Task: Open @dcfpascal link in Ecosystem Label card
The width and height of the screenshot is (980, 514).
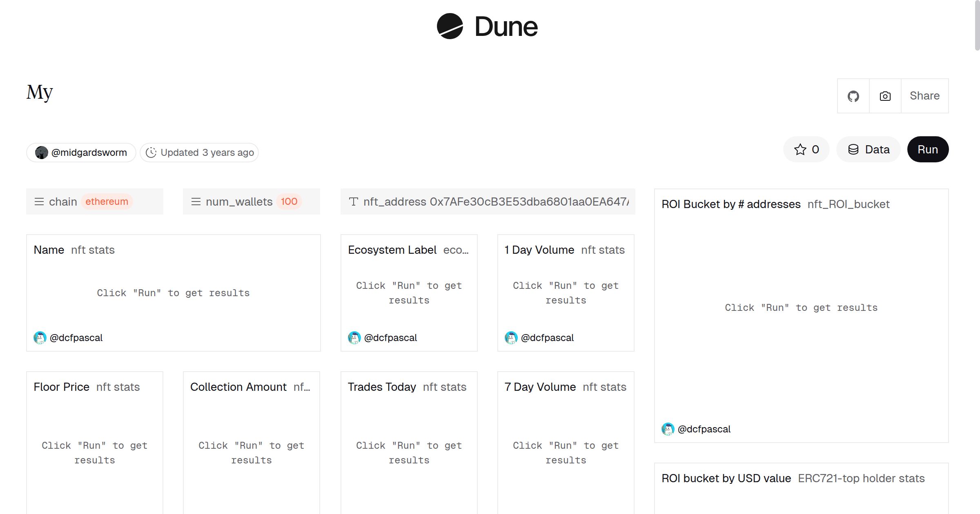Action: pos(390,338)
